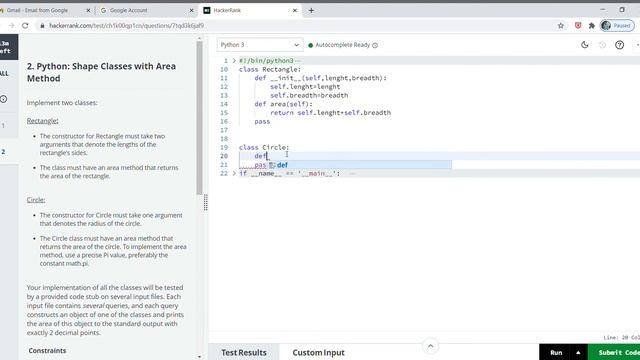Click the 'Circle:' underlined heading
The width and height of the screenshot is (640, 360).
tap(36, 200)
